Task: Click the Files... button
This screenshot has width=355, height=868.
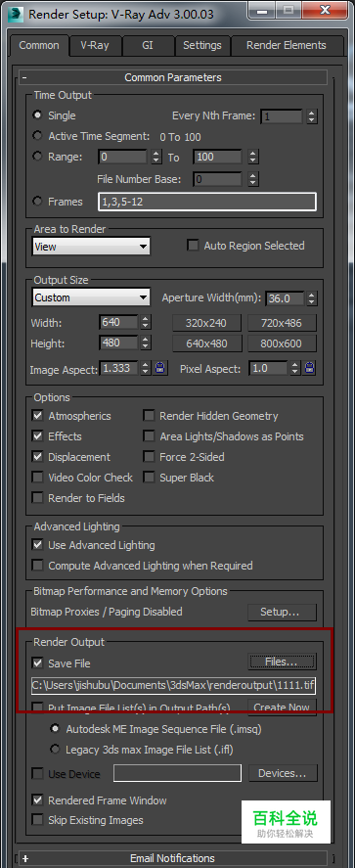Action: [x=282, y=662]
